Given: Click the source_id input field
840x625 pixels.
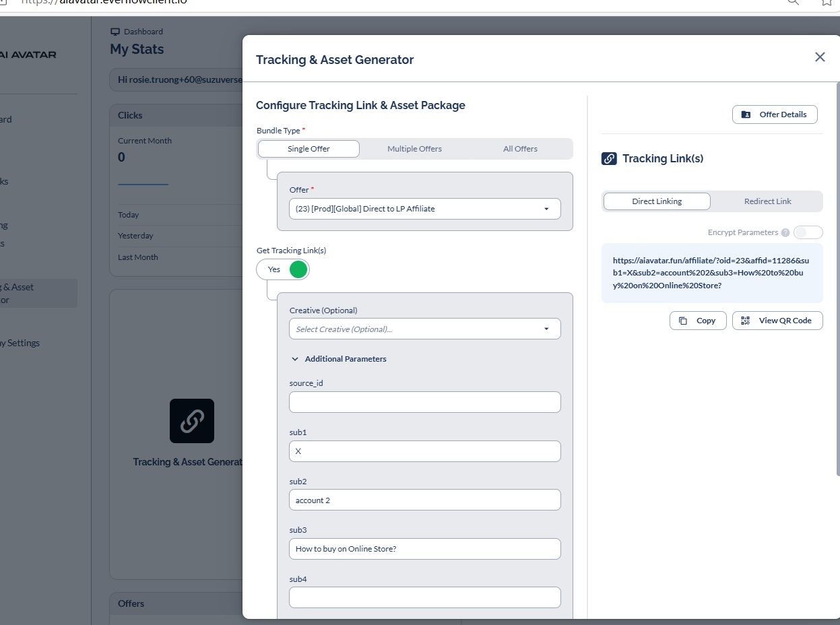Looking at the screenshot, I should tap(425, 402).
